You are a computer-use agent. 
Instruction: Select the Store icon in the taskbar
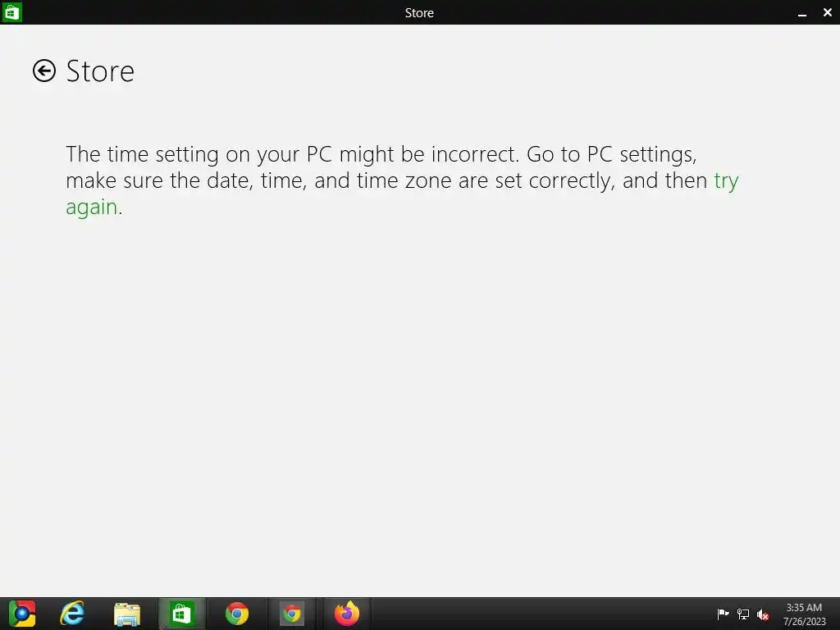pos(181,614)
